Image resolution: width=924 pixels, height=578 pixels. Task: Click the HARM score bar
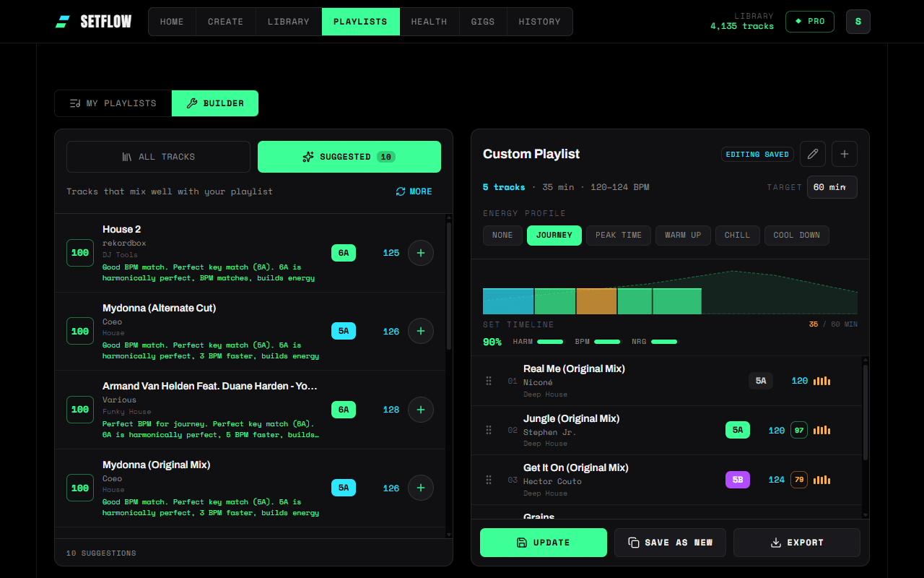pos(550,342)
